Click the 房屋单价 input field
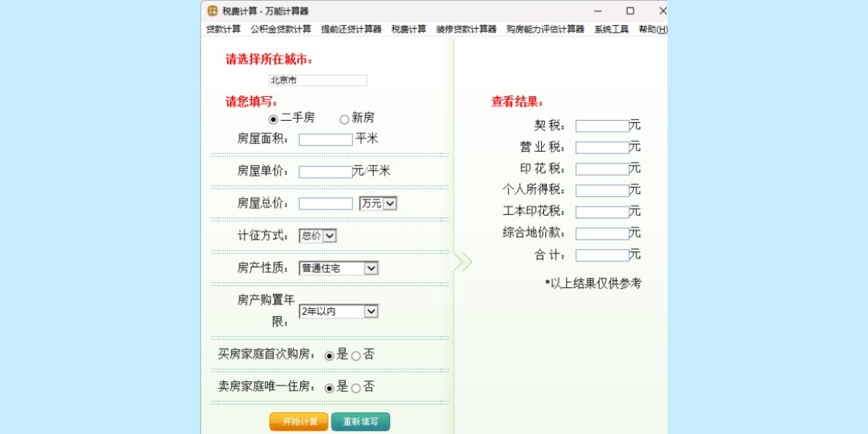Viewport: 868px width, 434px height. pos(325,172)
